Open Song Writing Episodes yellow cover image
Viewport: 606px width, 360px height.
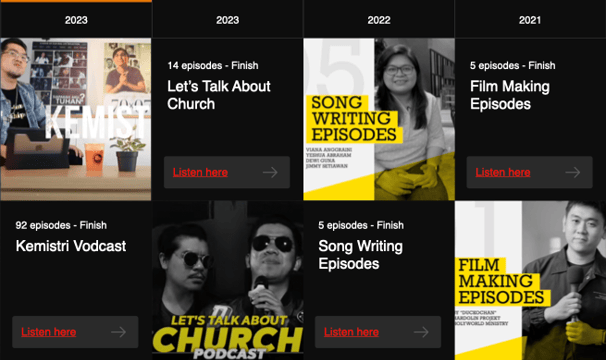(379, 119)
